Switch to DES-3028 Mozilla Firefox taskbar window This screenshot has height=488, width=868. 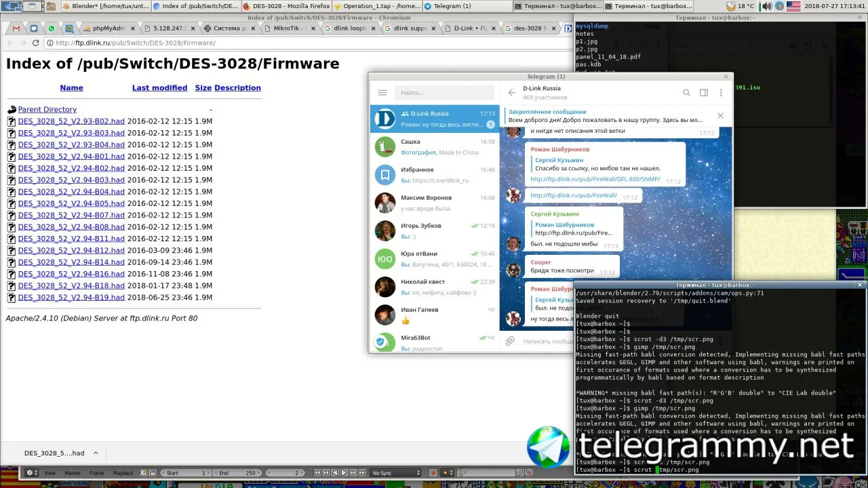286,6
